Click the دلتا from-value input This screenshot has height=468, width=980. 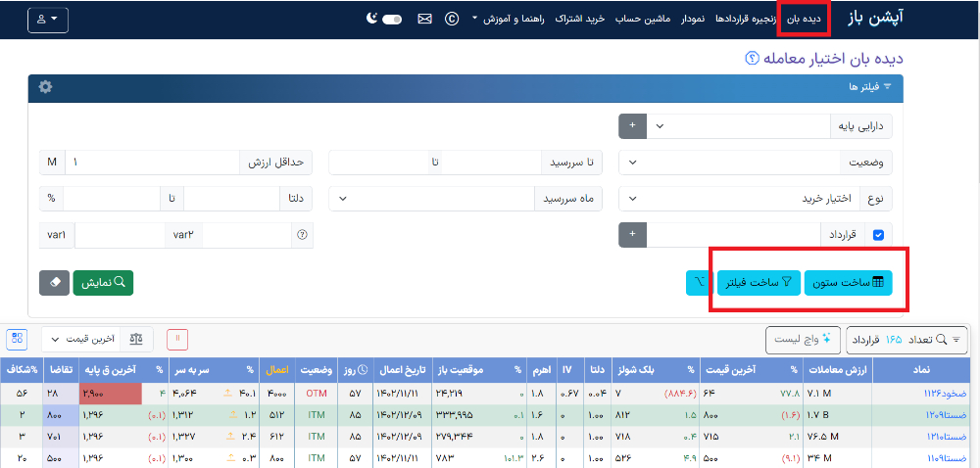[232, 199]
